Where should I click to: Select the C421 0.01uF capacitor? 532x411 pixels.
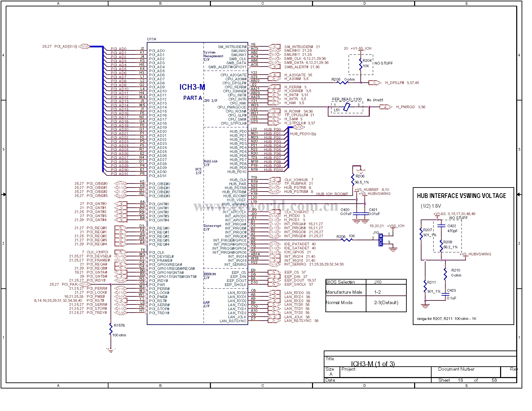365,214
